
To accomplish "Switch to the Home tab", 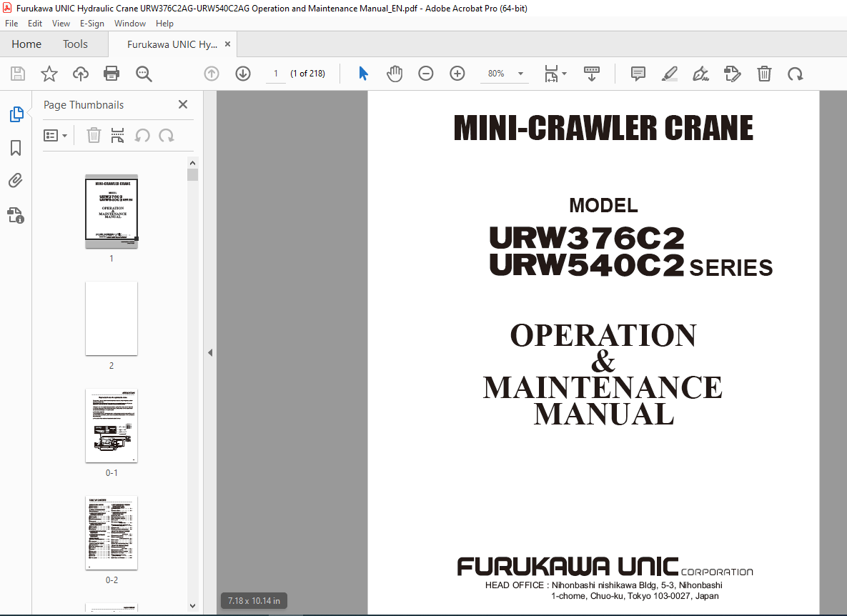I will [x=26, y=44].
